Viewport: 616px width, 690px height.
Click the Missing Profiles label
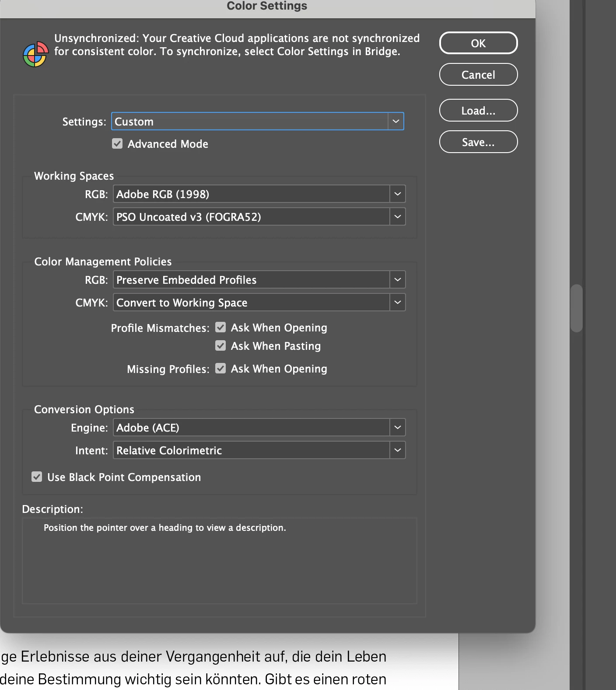tap(168, 369)
